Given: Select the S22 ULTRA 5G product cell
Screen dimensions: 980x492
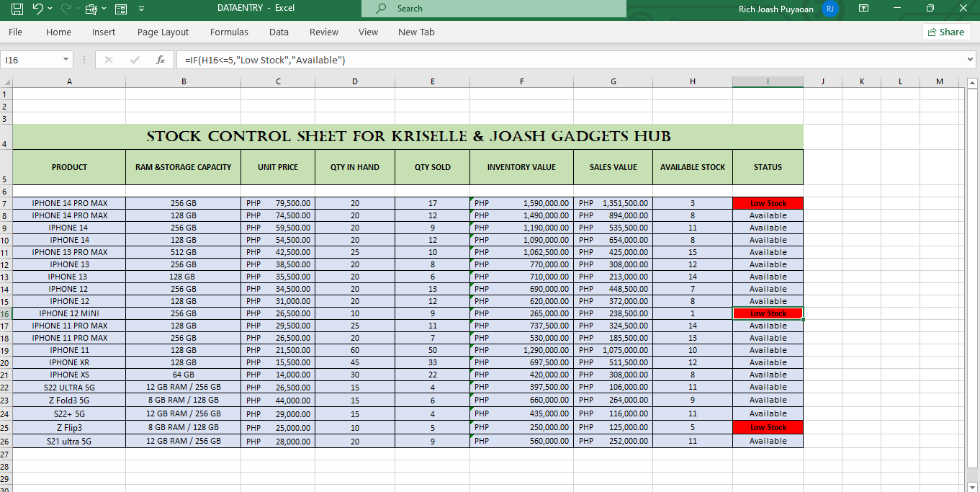Looking at the screenshot, I should pyautogui.click(x=69, y=387).
